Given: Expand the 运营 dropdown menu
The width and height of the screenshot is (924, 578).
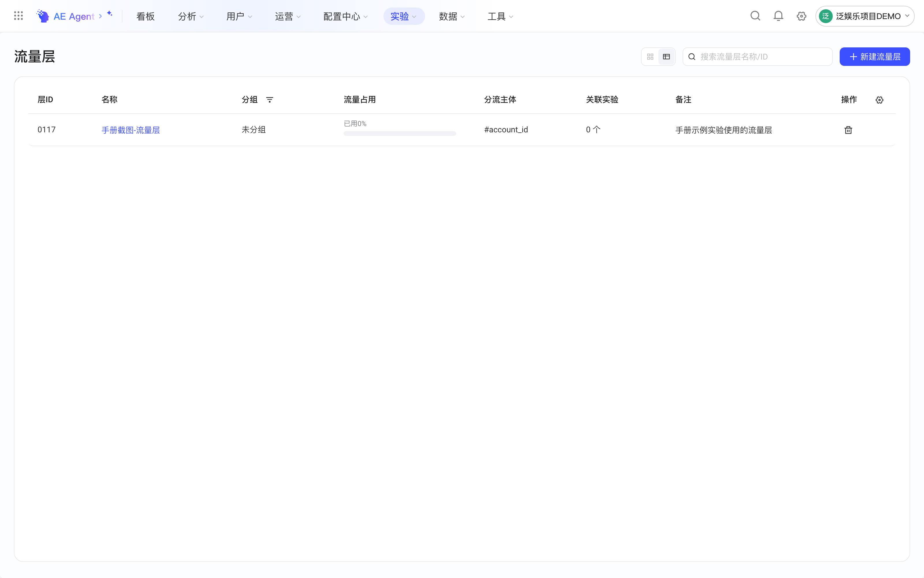Looking at the screenshot, I should 288,16.
